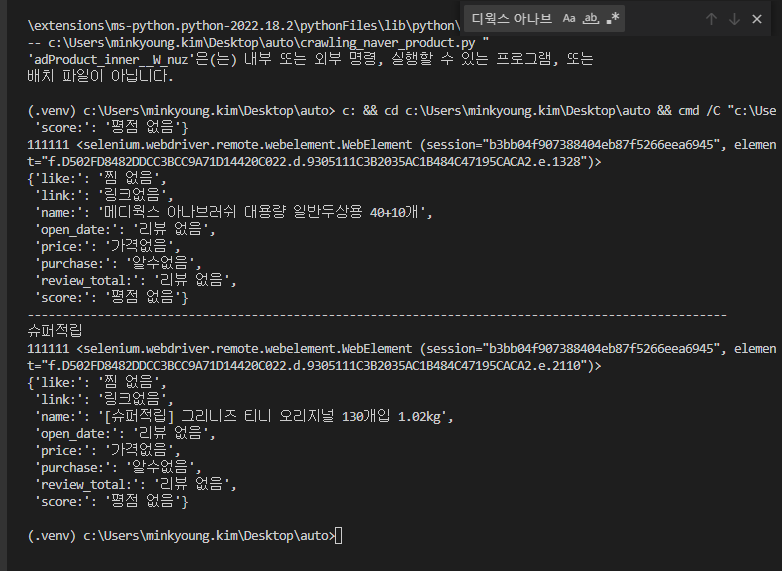Image resolution: width=782 pixels, height=571 pixels.
Task: Click 'crawling_naver_product.py' path text
Action: [388, 42]
